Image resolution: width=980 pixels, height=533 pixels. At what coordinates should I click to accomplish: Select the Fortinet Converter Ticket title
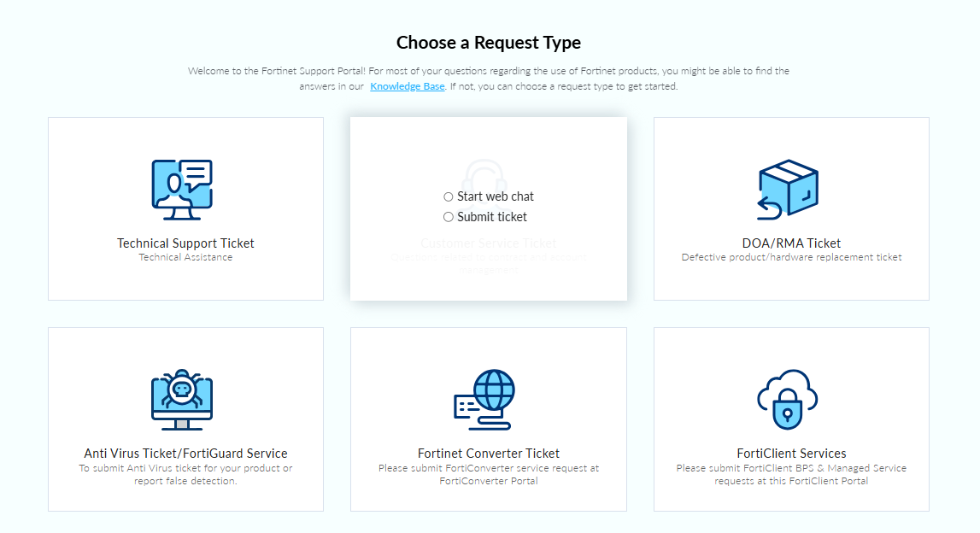[489, 454]
